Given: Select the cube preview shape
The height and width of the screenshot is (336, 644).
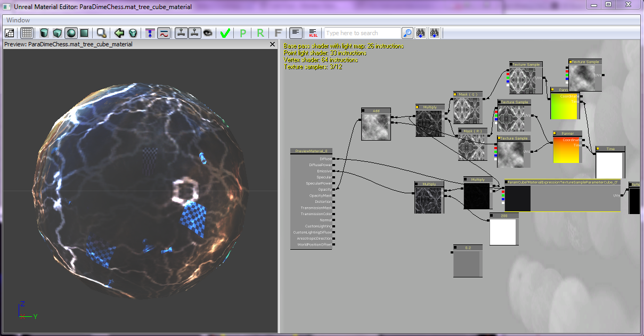Looking at the screenshot, I should [58, 33].
